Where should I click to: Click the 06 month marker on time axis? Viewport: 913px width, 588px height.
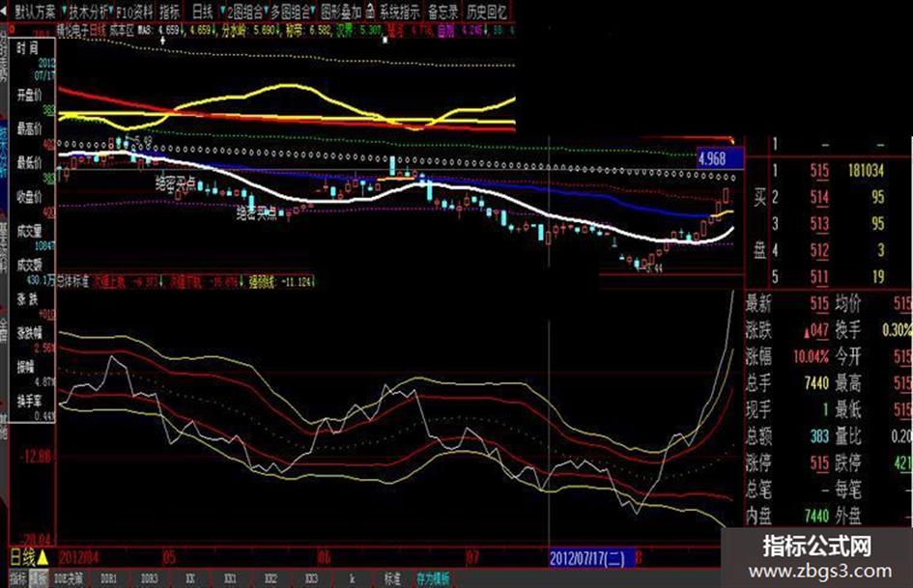pos(325,558)
